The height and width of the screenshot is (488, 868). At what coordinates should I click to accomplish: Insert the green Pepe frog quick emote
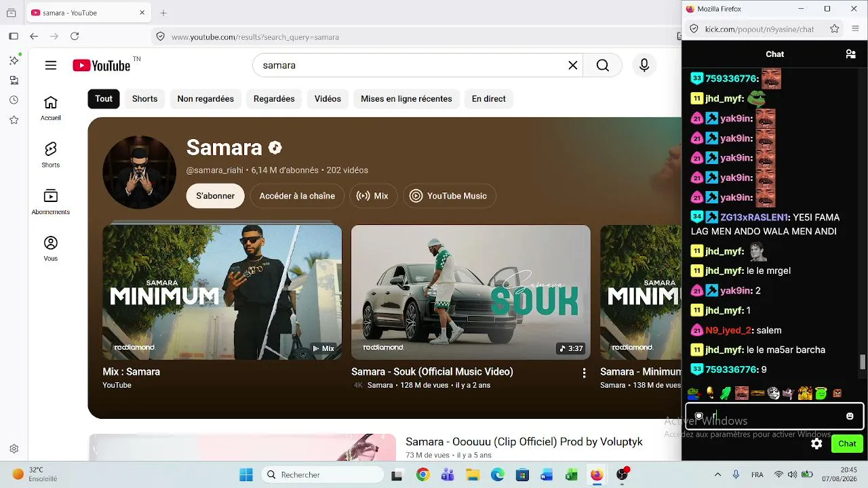[693, 393]
